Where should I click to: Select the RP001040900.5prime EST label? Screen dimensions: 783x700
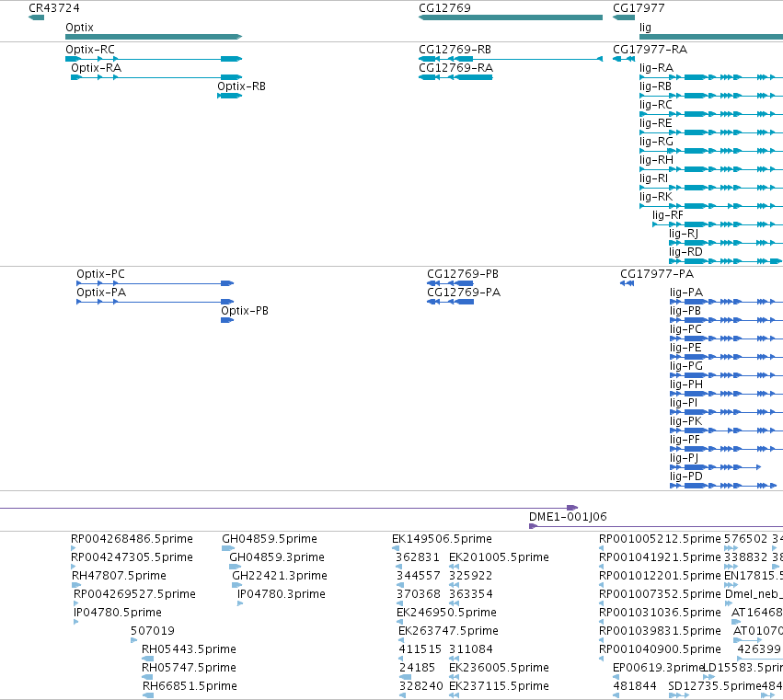point(660,649)
